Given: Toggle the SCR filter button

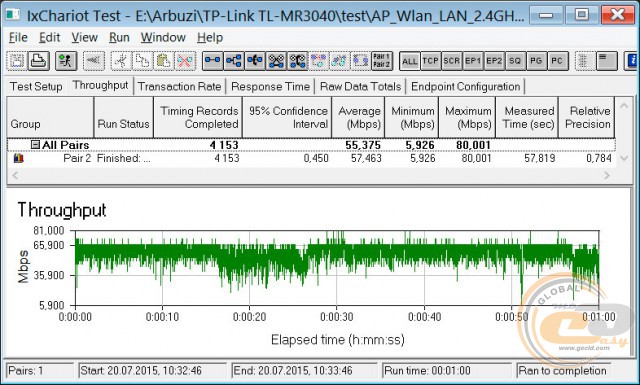Looking at the screenshot, I should click(452, 61).
